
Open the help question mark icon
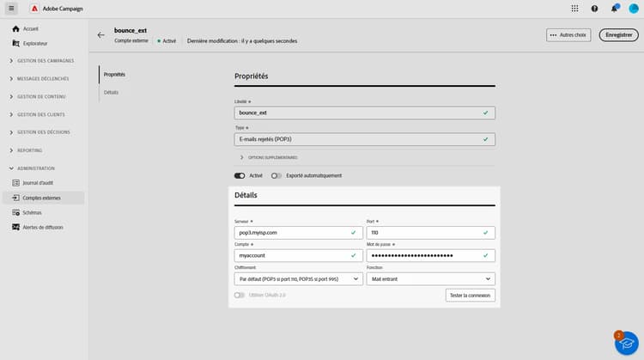point(594,9)
